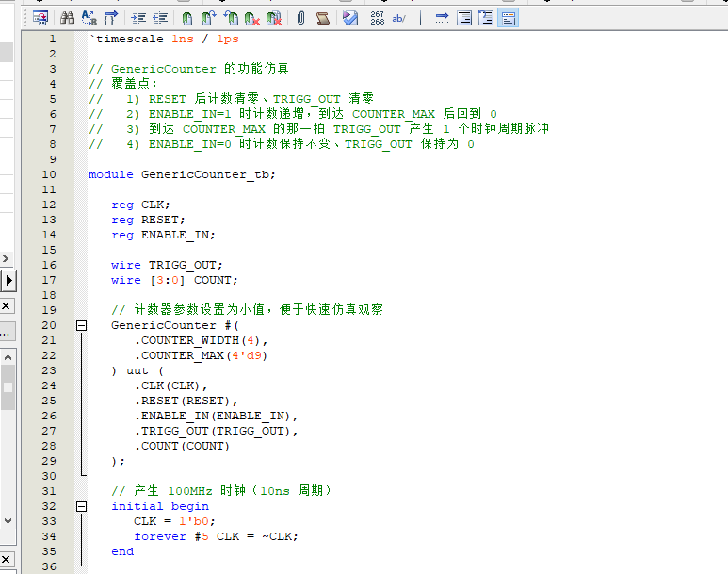Click the first toolbar icon showing stacked windows
Screen dimensions: 728x574
click(40, 19)
